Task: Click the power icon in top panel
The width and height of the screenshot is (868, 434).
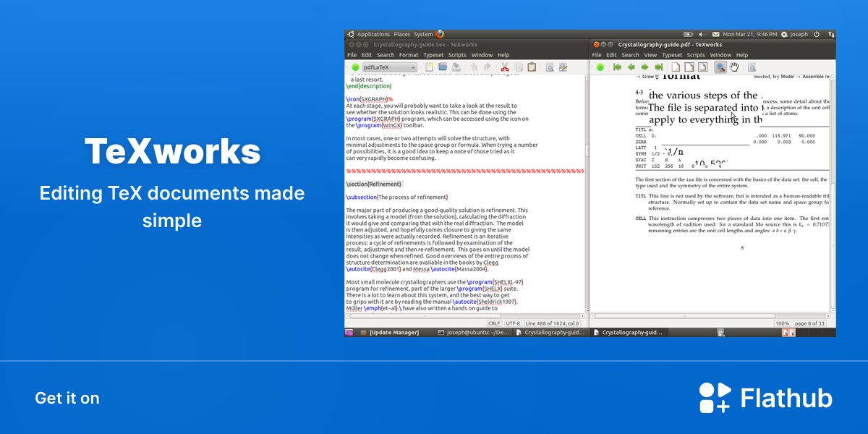Action: [x=817, y=34]
